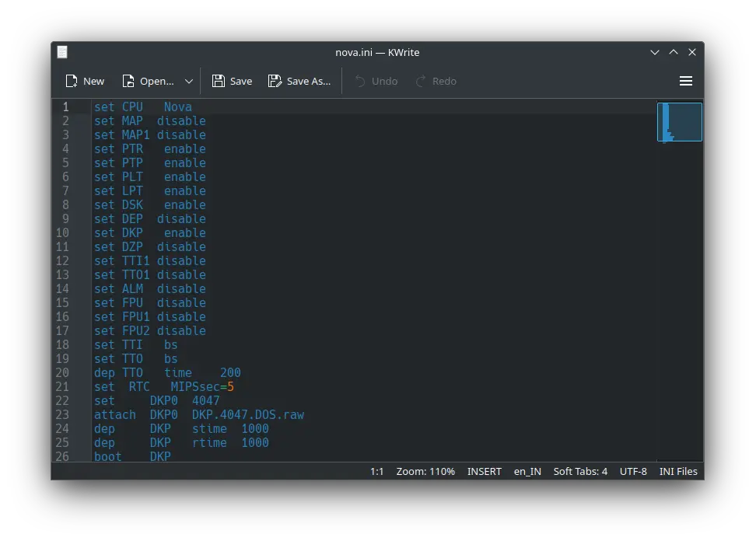The width and height of the screenshot is (756, 541).
Task: Maximize the KWrite window
Action: click(x=674, y=52)
